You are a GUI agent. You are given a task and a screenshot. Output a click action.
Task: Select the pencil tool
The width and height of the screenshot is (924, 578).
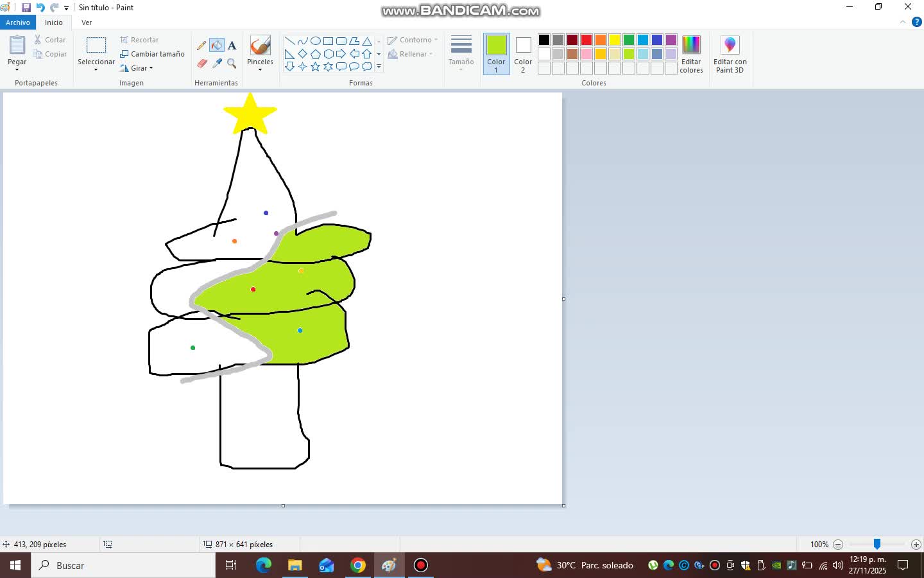[201, 45]
